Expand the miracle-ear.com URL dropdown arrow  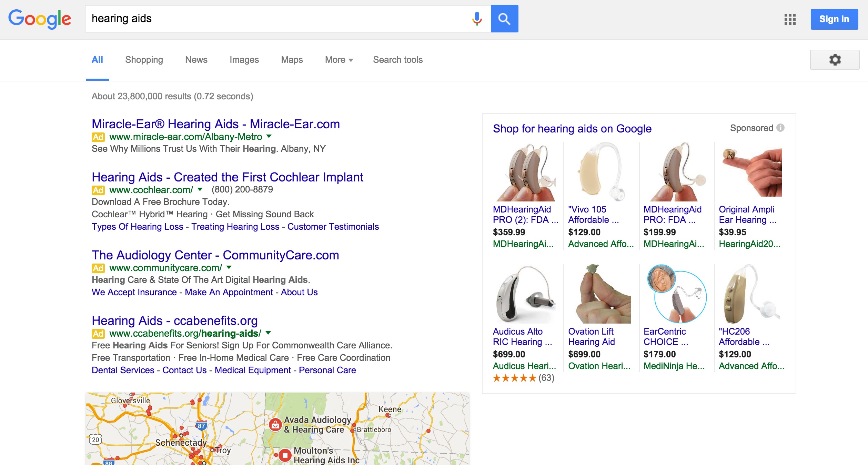(x=269, y=136)
